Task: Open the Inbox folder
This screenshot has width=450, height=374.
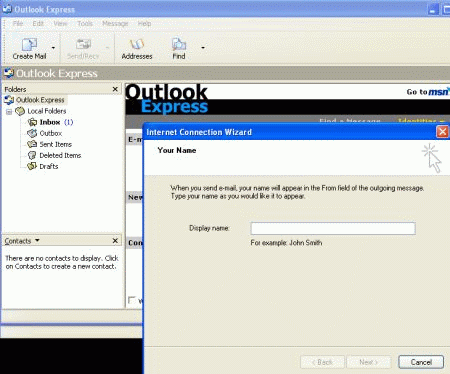Action: (x=50, y=122)
